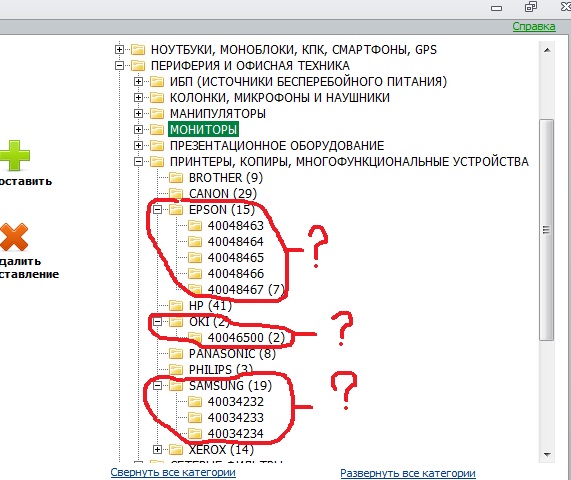Screen dimensions: 571x480
Task: Click the BROTHER (9) folder icon
Action: click(x=176, y=177)
